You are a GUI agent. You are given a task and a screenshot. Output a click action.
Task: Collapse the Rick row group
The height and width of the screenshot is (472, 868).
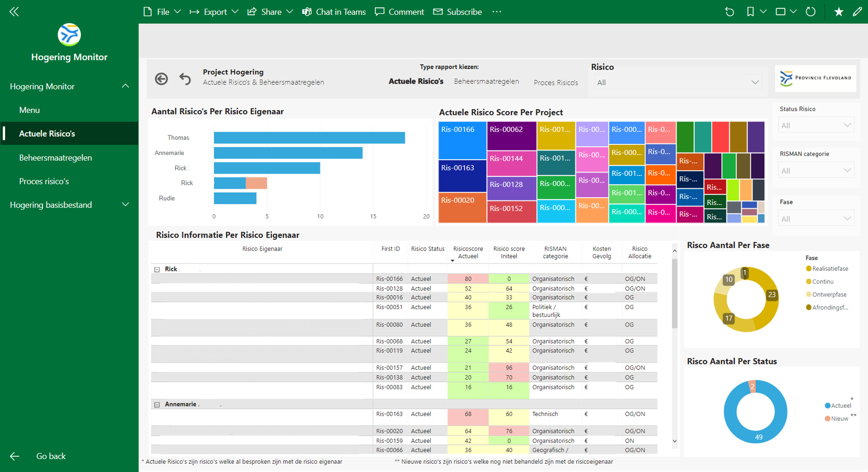tap(157, 270)
